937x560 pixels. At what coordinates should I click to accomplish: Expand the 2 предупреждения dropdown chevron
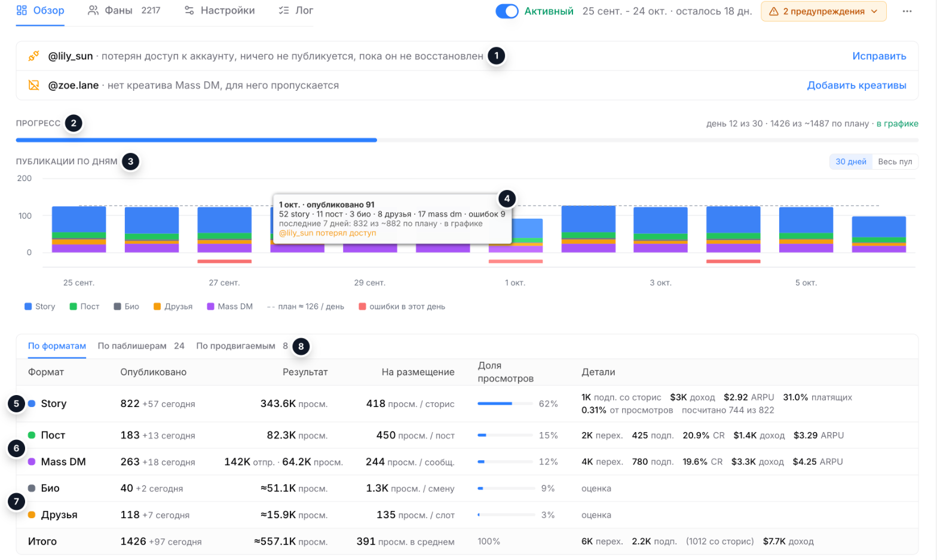point(874,11)
